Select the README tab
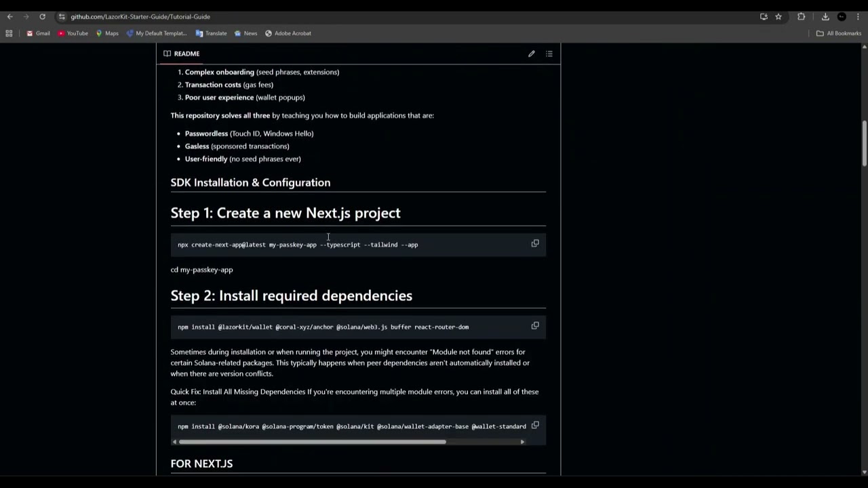 click(x=181, y=54)
